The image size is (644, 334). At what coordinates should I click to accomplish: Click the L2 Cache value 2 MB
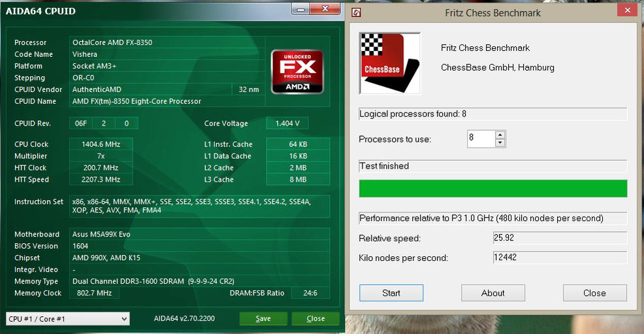(298, 167)
